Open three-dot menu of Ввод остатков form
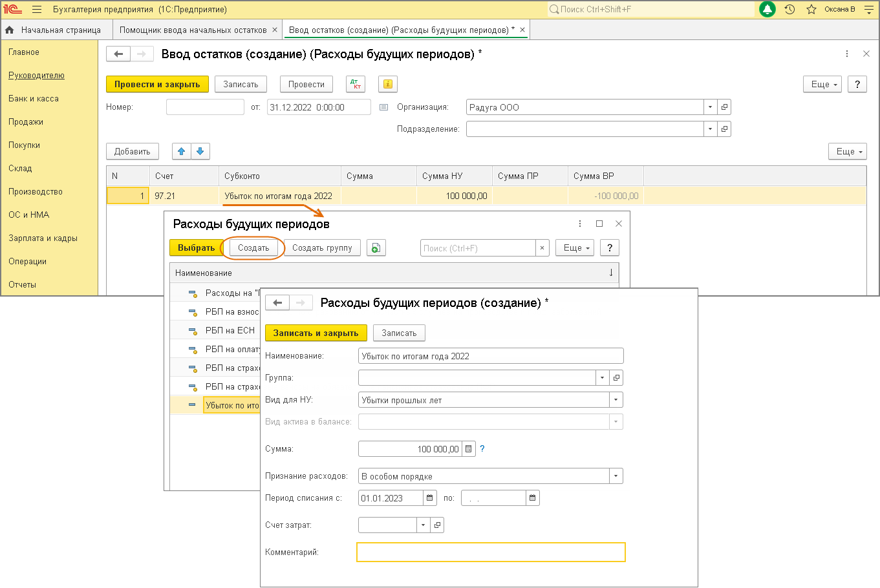The width and height of the screenshot is (880, 588). (847, 54)
